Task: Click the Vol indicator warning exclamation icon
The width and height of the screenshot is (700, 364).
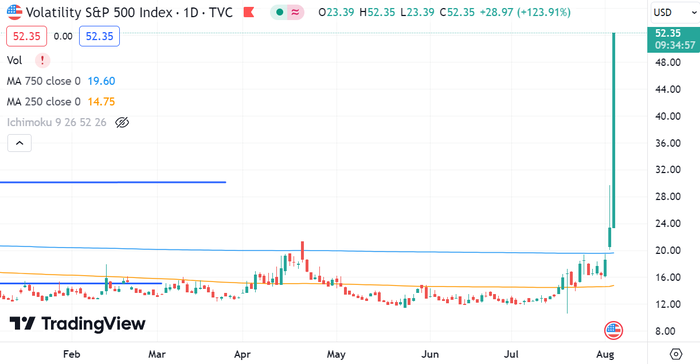Action: (42, 60)
